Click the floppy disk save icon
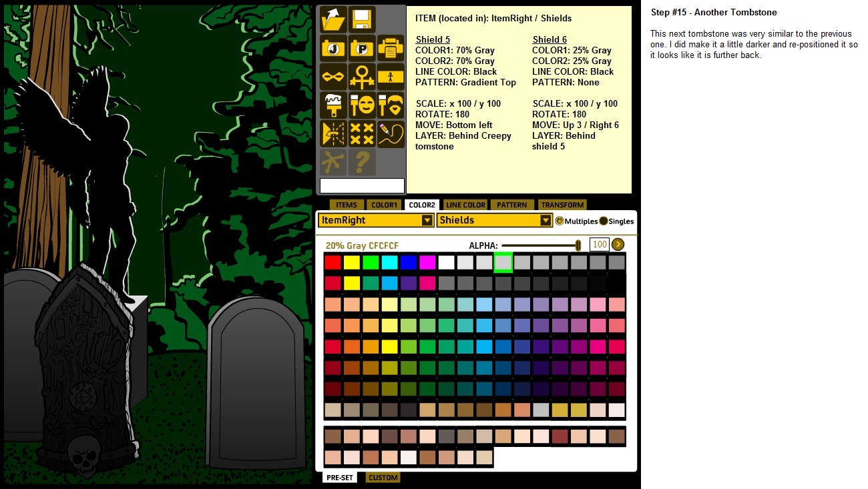868x489 pixels. coord(362,19)
